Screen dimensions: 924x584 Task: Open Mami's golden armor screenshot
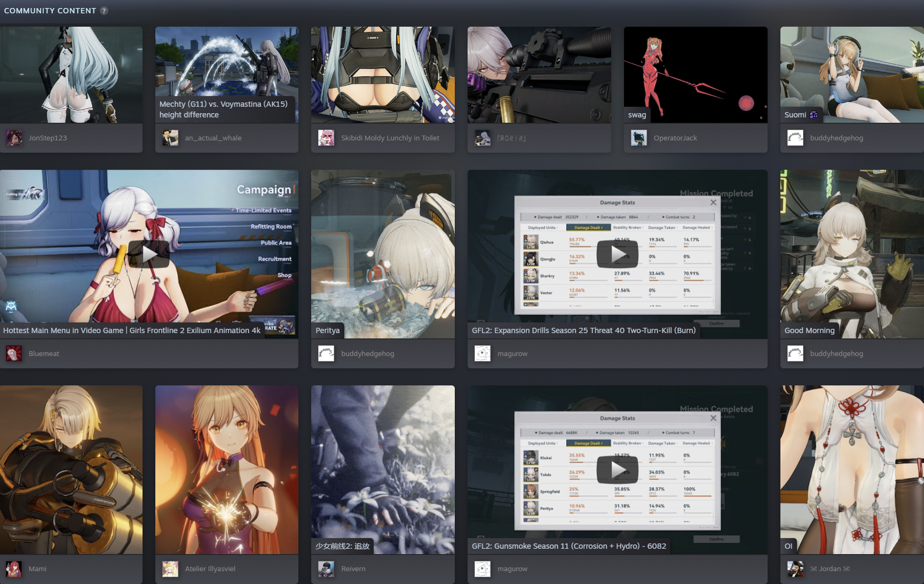[71, 470]
